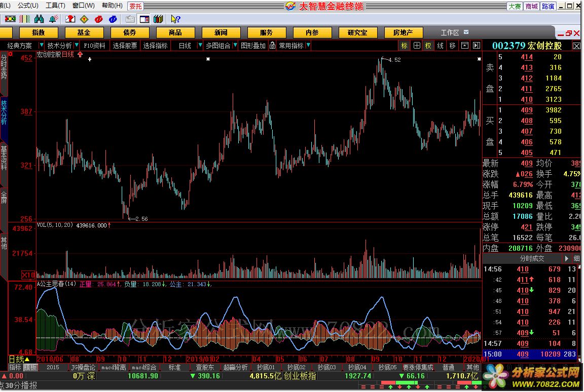The width and height of the screenshot is (584, 392).
Task: Click the red round info icon
Action: pos(99,19)
